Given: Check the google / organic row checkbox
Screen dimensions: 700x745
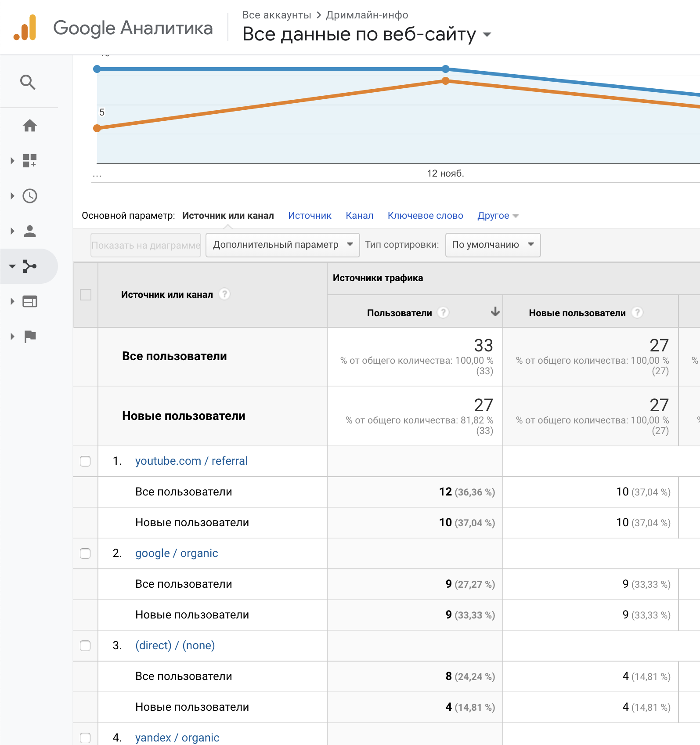Looking at the screenshot, I should click(x=85, y=553).
